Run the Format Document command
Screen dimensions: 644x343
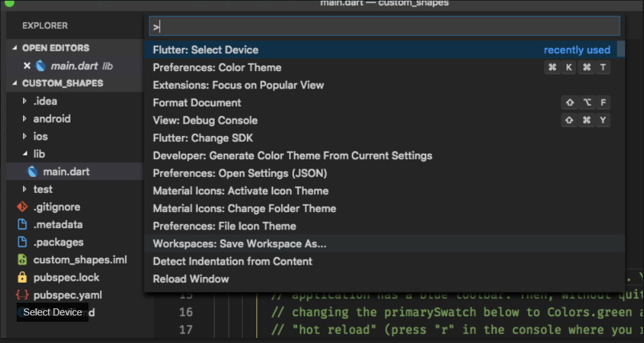pos(384,103)
